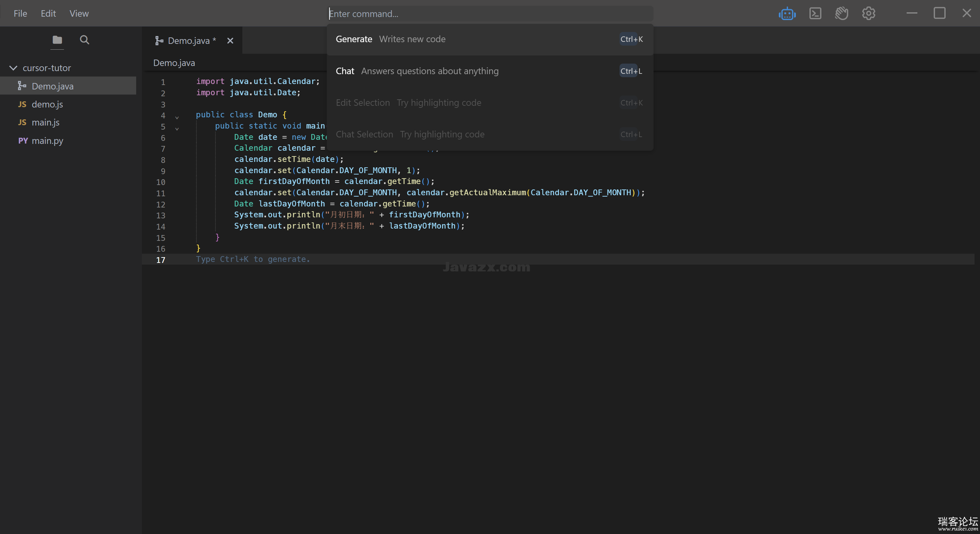Select the Demo.java editor tab
The width and height of the screenshot is (980, 534).
point(192,41)
